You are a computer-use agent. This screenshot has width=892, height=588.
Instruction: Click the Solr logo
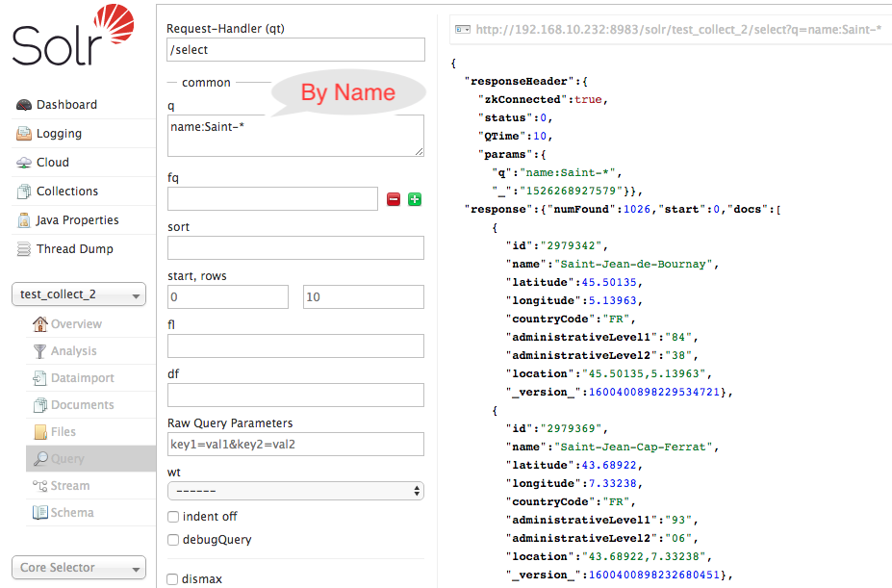click(73, 36)
